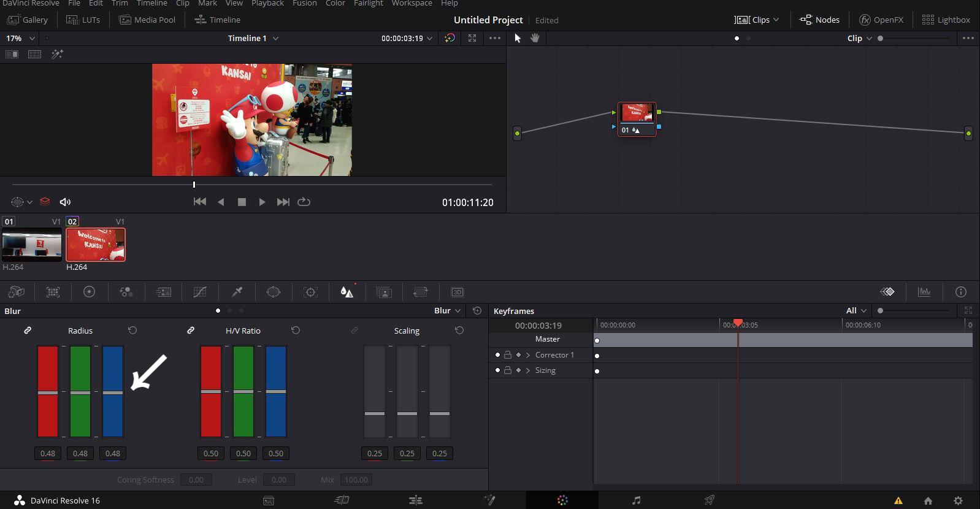This screenshot has height=509, width=980.
Task: Expand Sizing keyframe track
Action: pyautogui.click(x=527, y=370)
